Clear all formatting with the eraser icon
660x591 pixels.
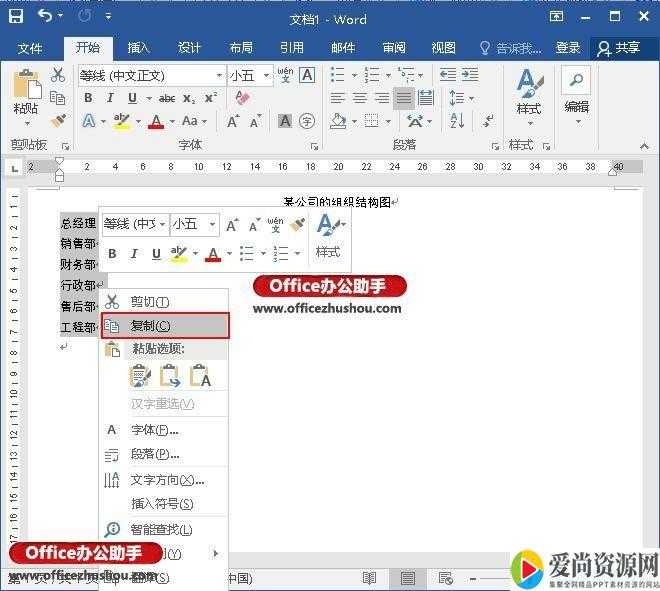pyautogui.click(x=242, y=98)
